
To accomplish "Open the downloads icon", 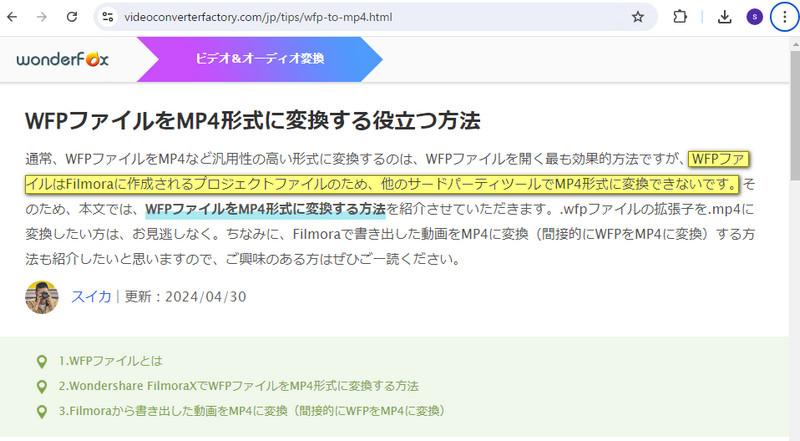I will tap(725, 17).
